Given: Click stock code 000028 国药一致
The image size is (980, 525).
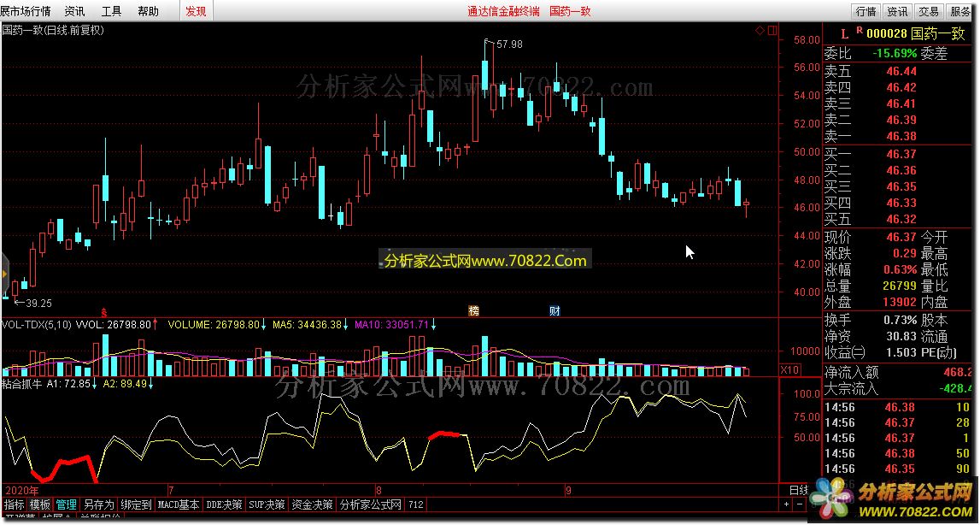Looking at the screenshot, I should click(918, 33).
